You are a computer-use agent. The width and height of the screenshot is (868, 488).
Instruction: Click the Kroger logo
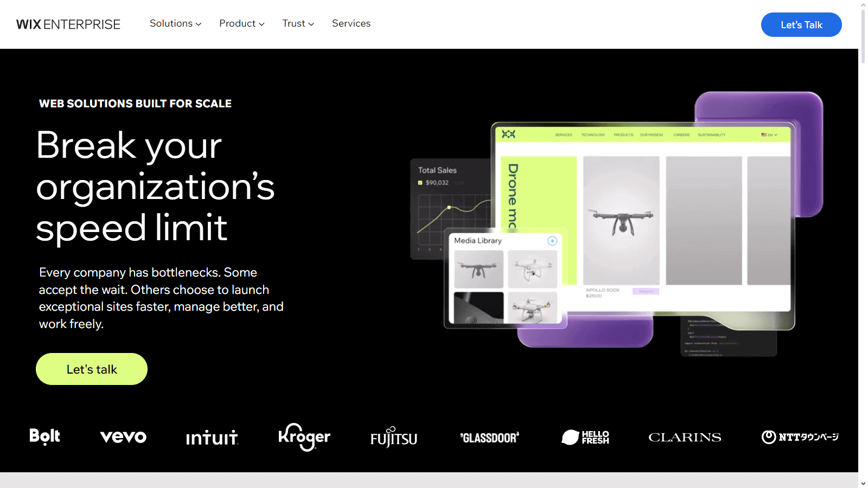click(x=304, y=437)
